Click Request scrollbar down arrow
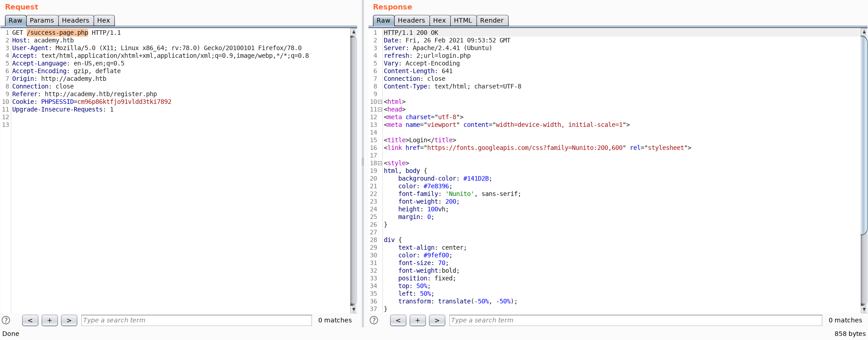868x340 pixels. [x=354, y=309]
